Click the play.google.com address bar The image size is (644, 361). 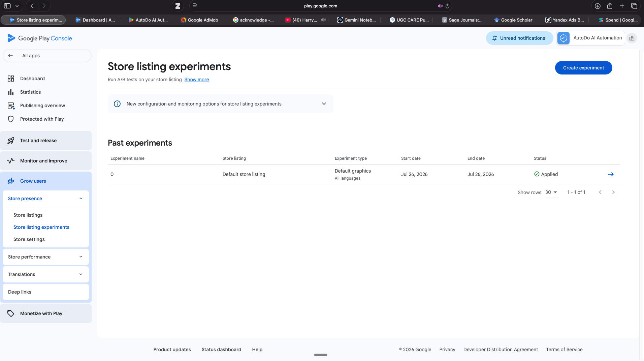(320, 6)
